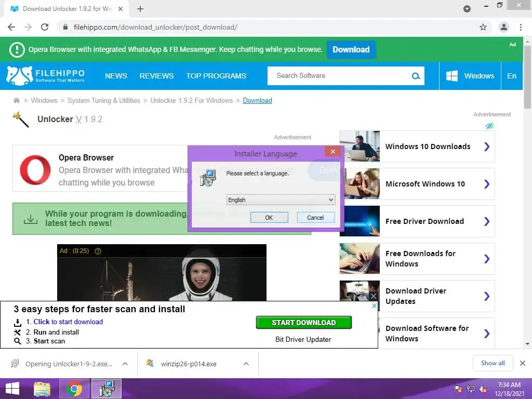Click Cancel in Installer Language dialog
The image size is (532, 399).
pyautogui.click(x=315, y=218)
